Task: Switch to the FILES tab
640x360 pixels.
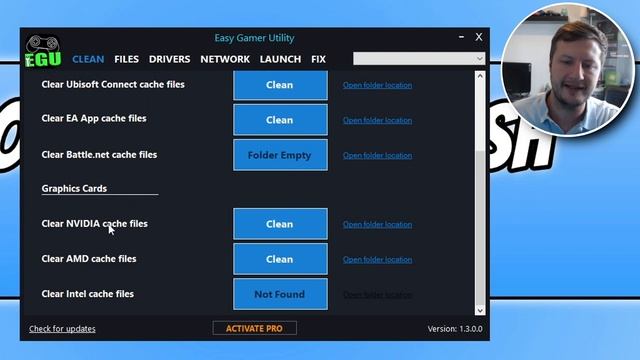Action: (127, 59)
